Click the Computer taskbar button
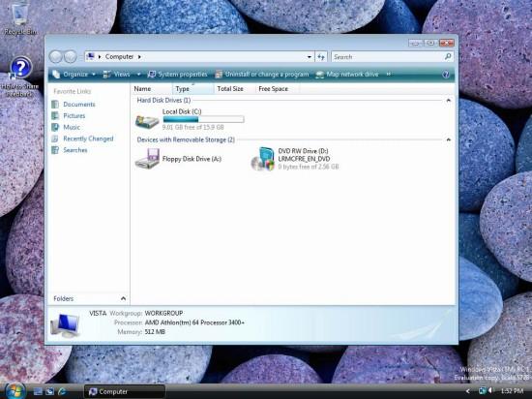The image size is (532, 399). (125, 391)
